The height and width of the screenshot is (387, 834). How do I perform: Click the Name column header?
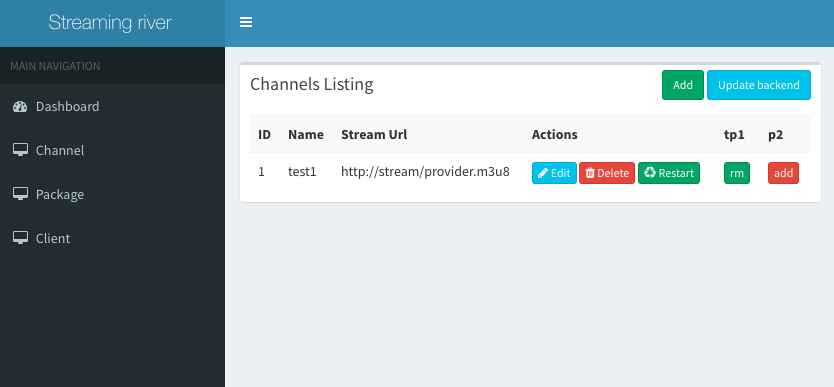click(x=306, y=134)
